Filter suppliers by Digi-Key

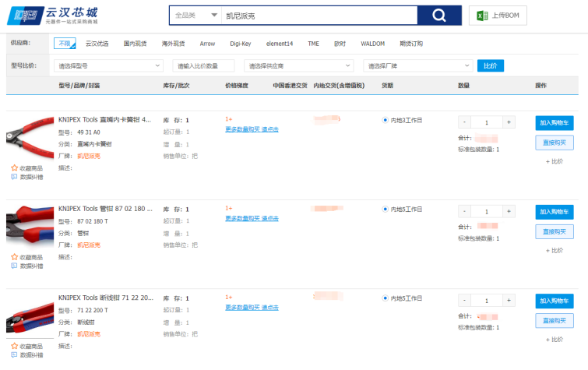point(241,44)
